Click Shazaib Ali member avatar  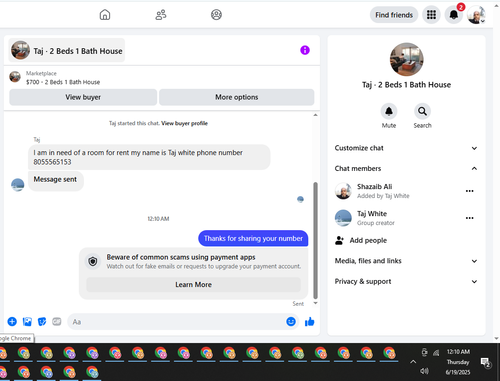343,191
